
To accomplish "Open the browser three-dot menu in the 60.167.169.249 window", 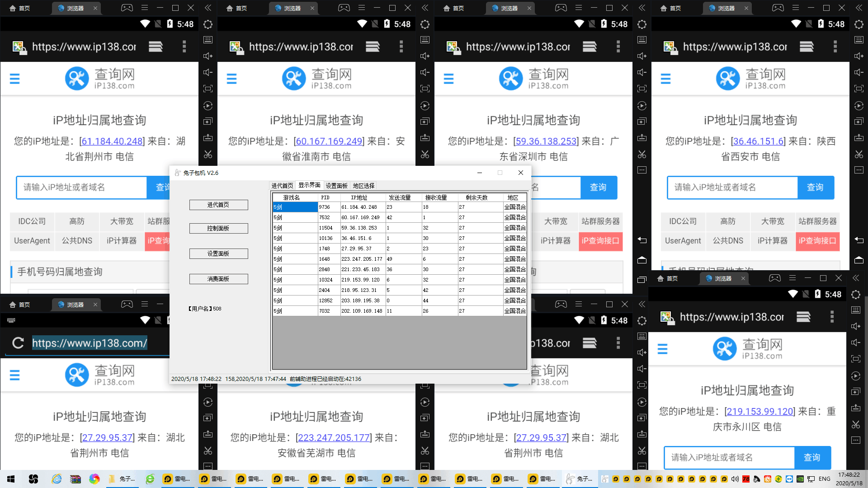I will tap(401, 46).
